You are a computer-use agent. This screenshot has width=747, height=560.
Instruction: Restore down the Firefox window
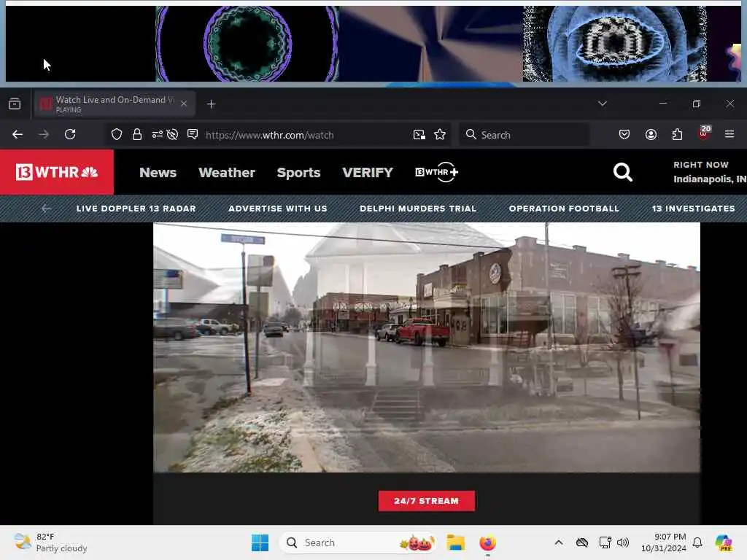(697, 104)
